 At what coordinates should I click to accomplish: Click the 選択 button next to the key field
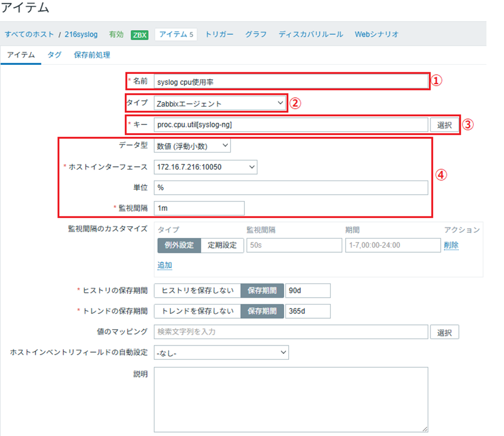[x=445, y=125]
